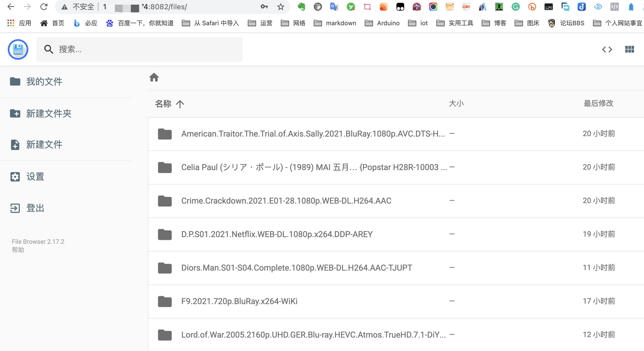Sort files by the size column

tap(456, 104)
